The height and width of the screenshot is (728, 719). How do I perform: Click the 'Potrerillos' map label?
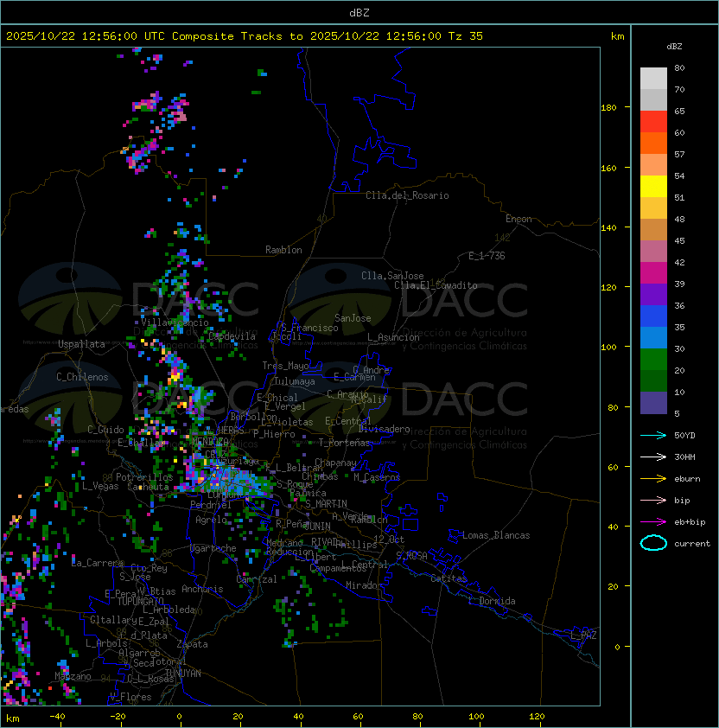[x=144, y=477]
